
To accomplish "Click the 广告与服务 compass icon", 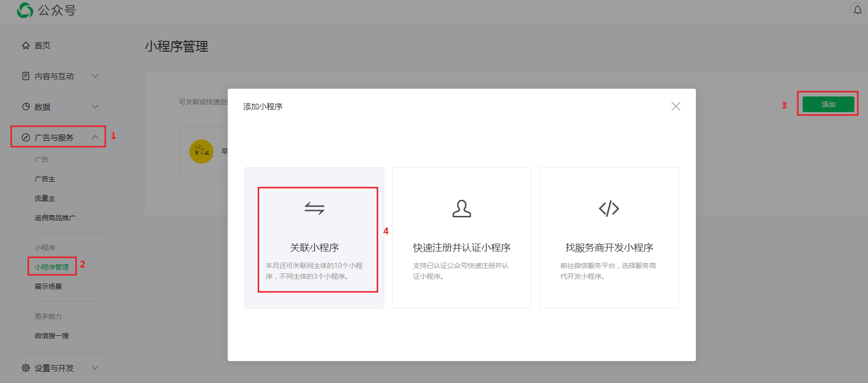I will tap(26, 137).
